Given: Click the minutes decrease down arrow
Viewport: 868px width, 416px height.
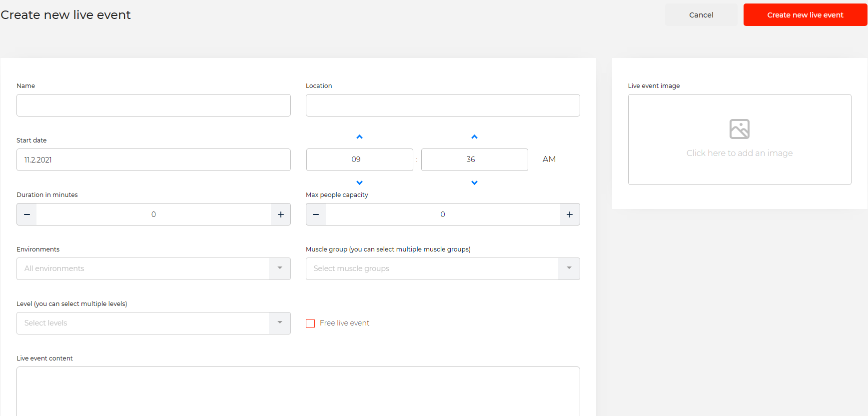Looking at the screenshot, I should point(474,182).
